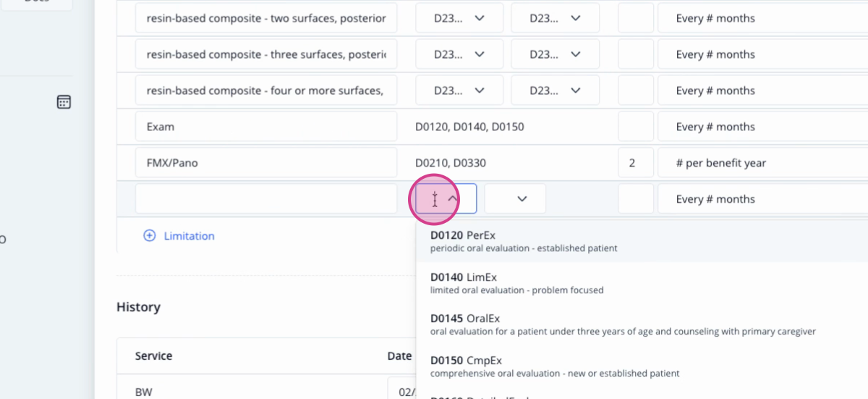Screen dimensions: 868x399
Task: Click the quantity field in the two surfaces row
Action: (636, 18)
